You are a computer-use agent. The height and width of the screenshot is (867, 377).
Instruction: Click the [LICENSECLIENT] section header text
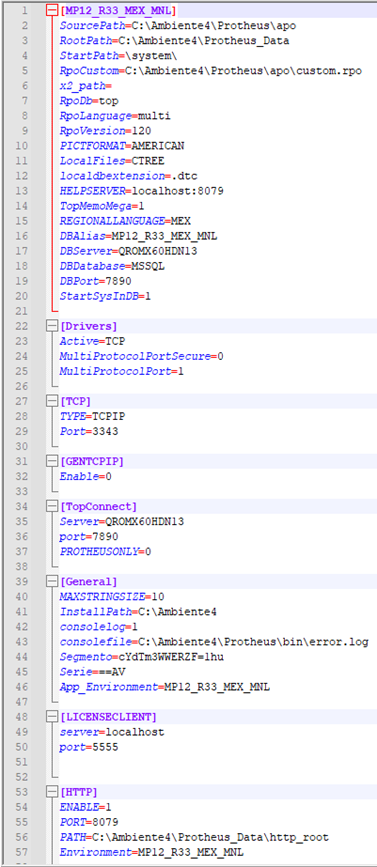coord(108,717)
